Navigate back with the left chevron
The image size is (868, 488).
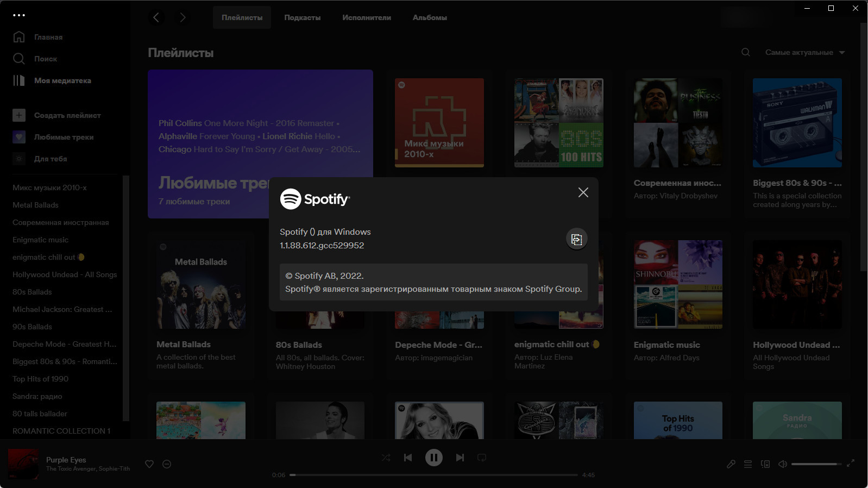click(x=156, y=17)
